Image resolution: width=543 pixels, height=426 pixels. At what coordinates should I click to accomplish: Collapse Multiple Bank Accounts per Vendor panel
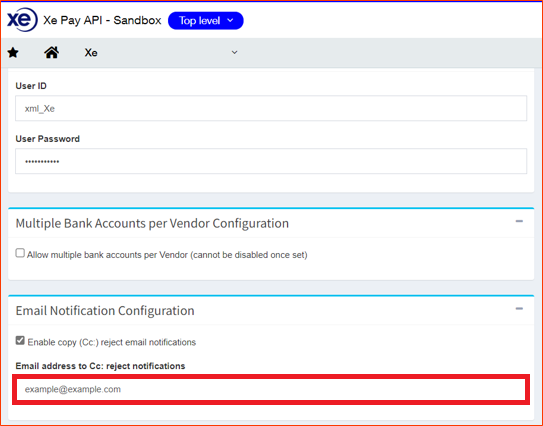coord(519,221)
